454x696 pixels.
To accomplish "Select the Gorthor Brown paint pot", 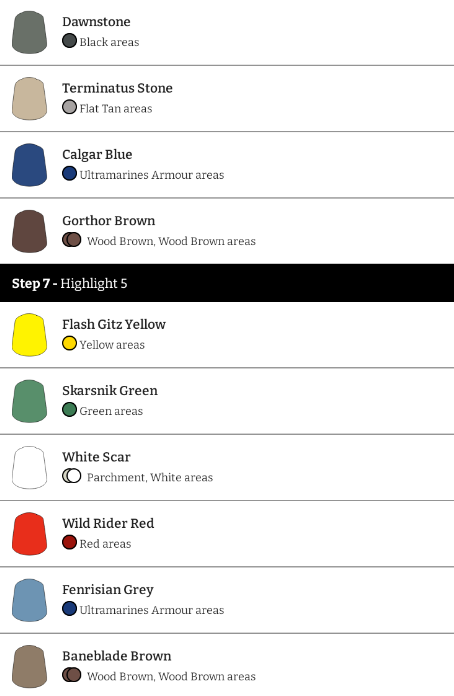I will pos(29,231).
